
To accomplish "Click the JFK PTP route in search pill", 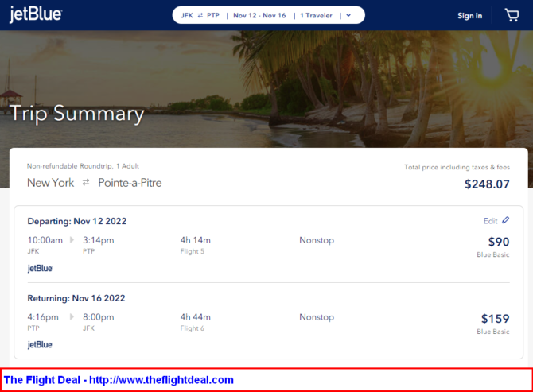I will click(200, 15).
